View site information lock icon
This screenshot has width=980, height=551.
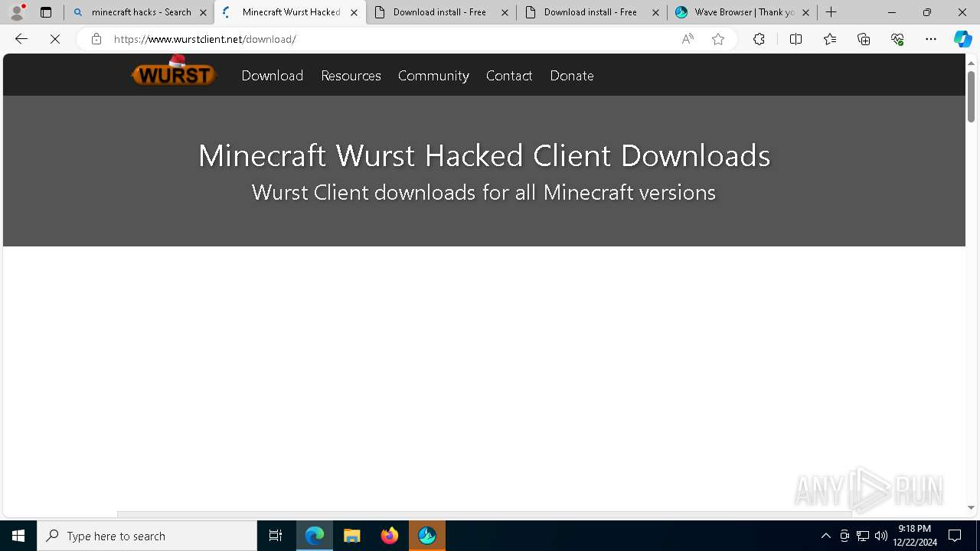tap(96, 39)
